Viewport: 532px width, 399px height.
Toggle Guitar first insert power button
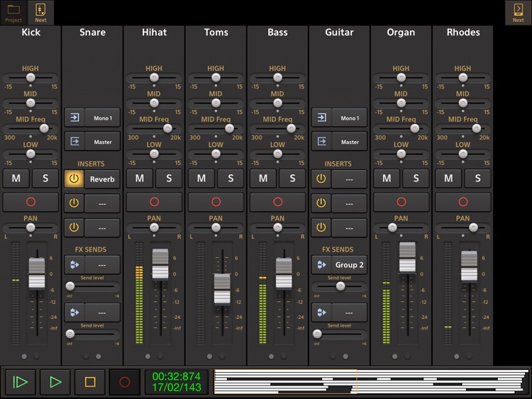point(321,179)
